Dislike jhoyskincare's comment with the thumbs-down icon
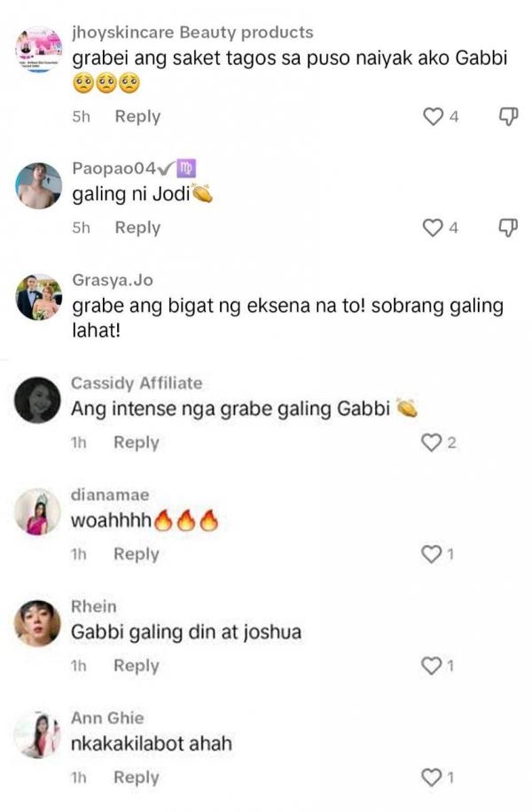Image resolution: width=532 pixels, height=812 pixels. click(x=508, y=116)
